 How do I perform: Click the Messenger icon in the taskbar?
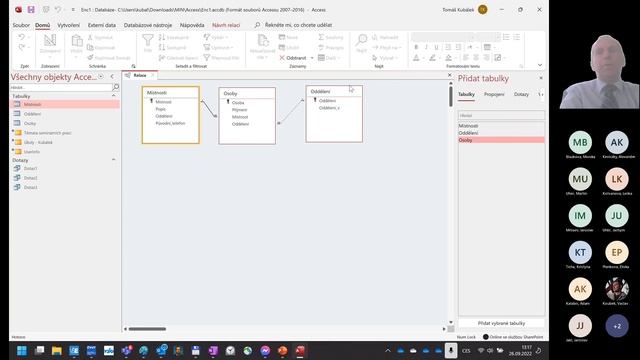pyautogui.click(x=265, y=351)
